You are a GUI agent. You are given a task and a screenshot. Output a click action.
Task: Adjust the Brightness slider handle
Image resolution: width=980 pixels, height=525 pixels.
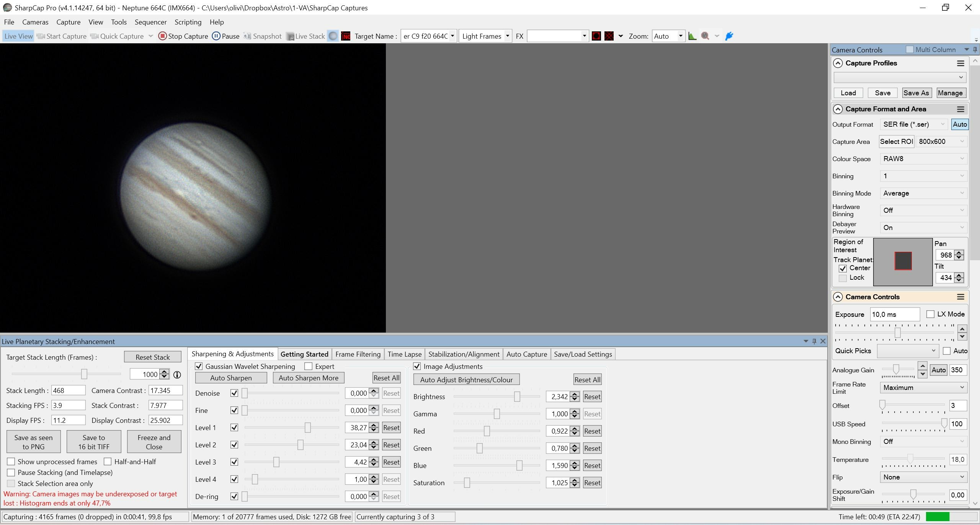[x=517, y=396]
